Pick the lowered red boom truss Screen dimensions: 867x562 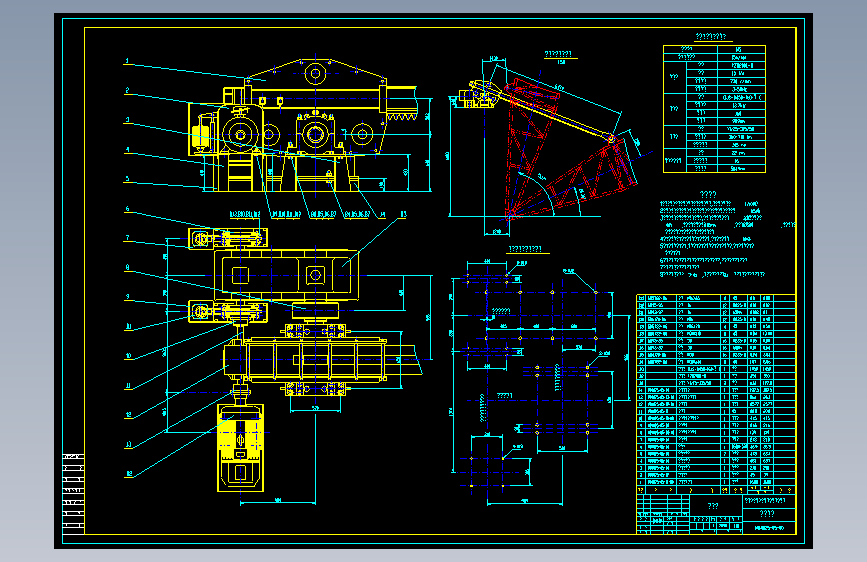pos(575,178)
